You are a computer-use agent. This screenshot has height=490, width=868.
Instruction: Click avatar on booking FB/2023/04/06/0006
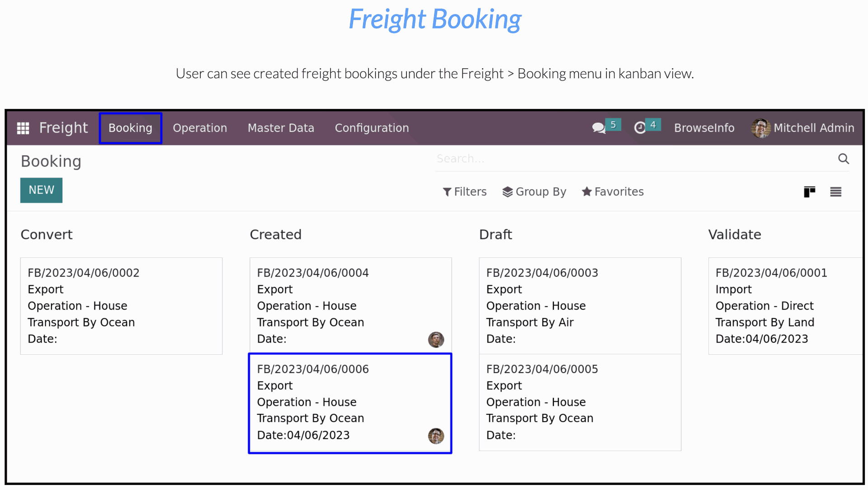436,436
